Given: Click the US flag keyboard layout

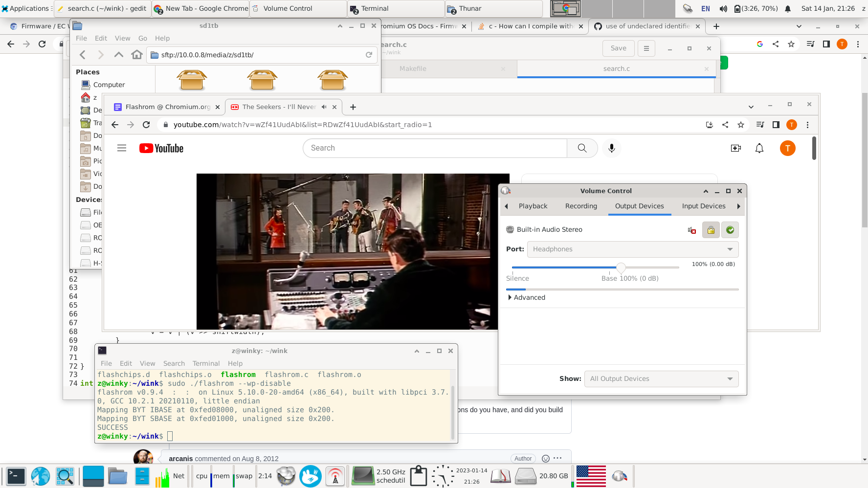Looking at the screenshot, I should pos(591,476).
